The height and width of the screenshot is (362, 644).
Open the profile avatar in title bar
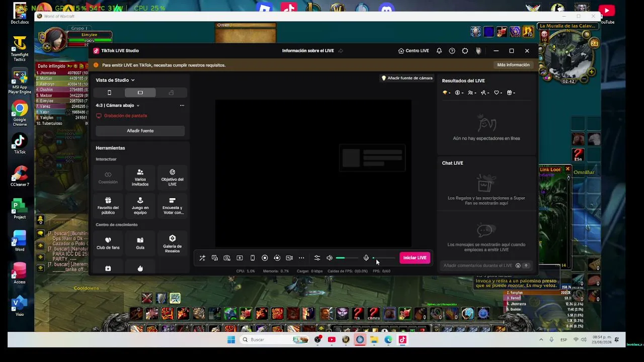[478, 51]
